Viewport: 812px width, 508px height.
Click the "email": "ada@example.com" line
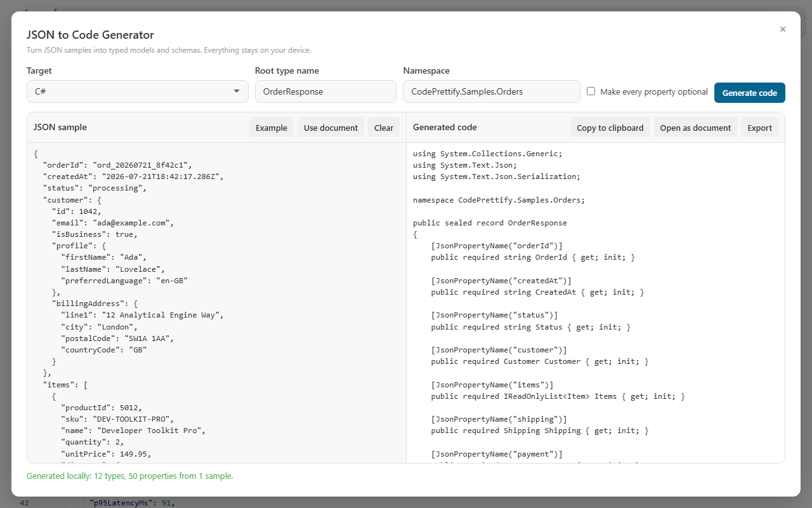[x=113, y=223]
